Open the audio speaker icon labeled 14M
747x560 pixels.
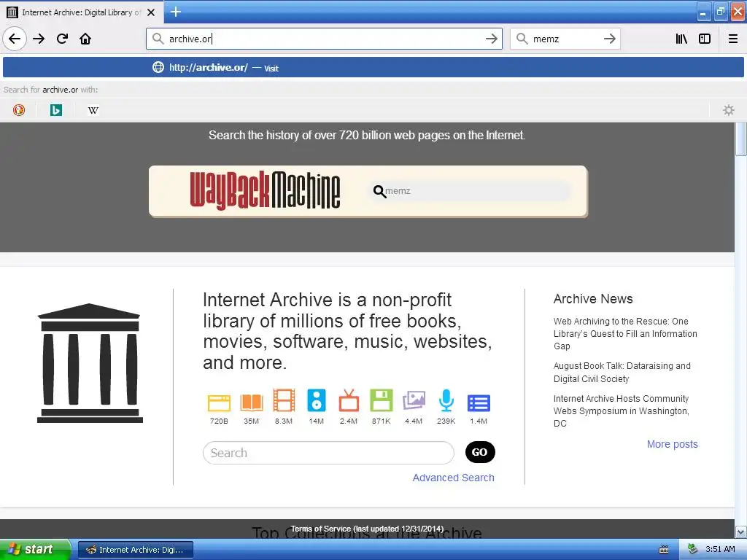pyautogui.click(x=317, y=400)
